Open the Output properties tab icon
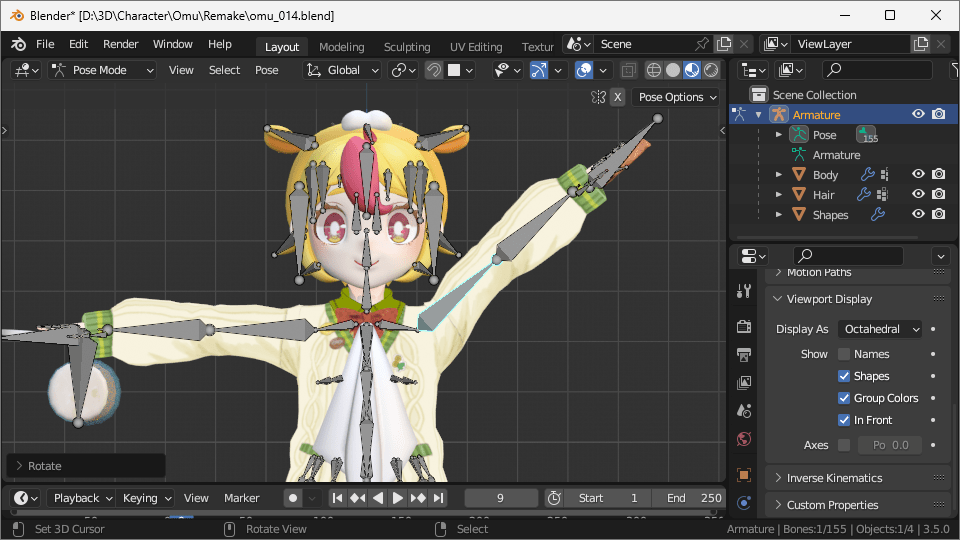This screenshot has width=960, height=540. [743, 355]
